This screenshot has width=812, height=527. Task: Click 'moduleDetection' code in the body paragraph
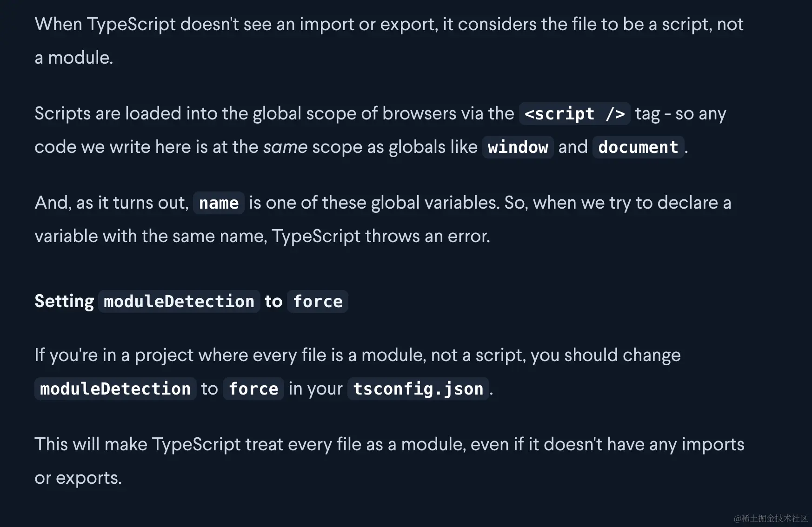(115, 389)
